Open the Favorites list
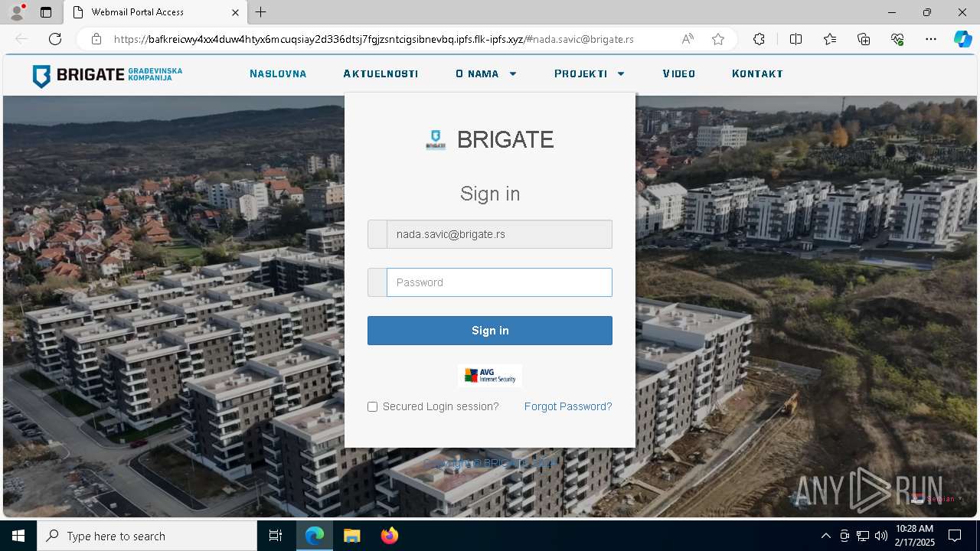 tap(830, 39)
